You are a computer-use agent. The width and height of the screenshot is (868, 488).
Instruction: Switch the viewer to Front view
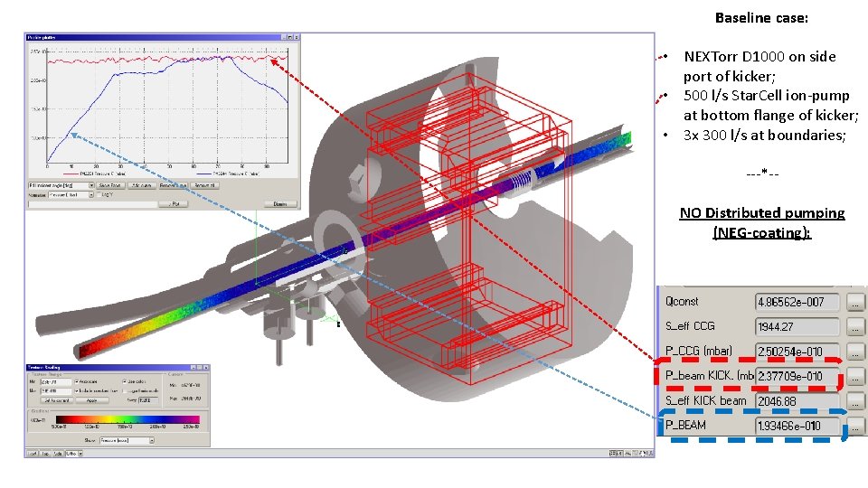point(33,454)
